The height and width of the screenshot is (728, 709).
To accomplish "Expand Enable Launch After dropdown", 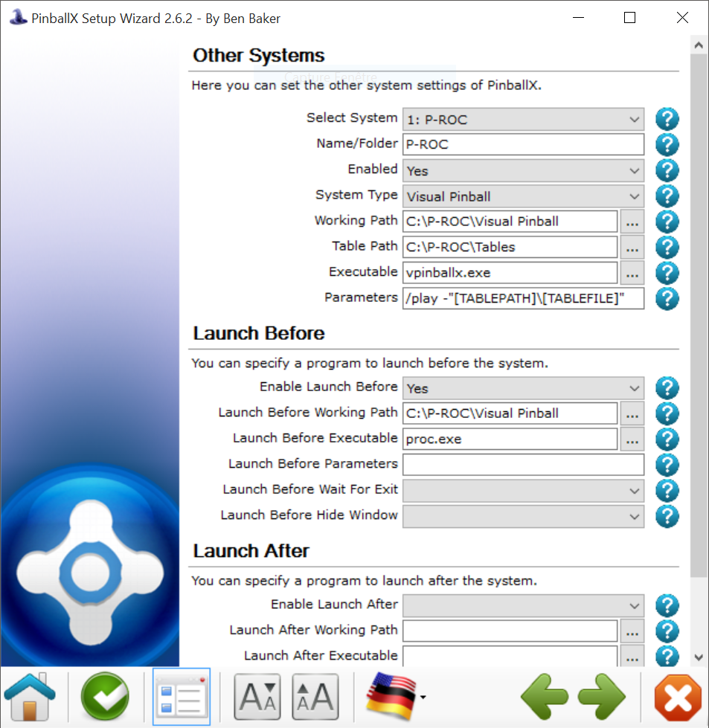I will (523, 606).
